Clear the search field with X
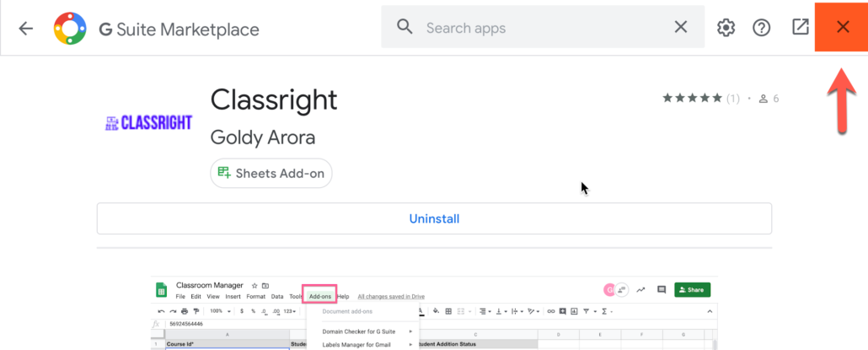 pyautogui.click(x=680, y=27)
